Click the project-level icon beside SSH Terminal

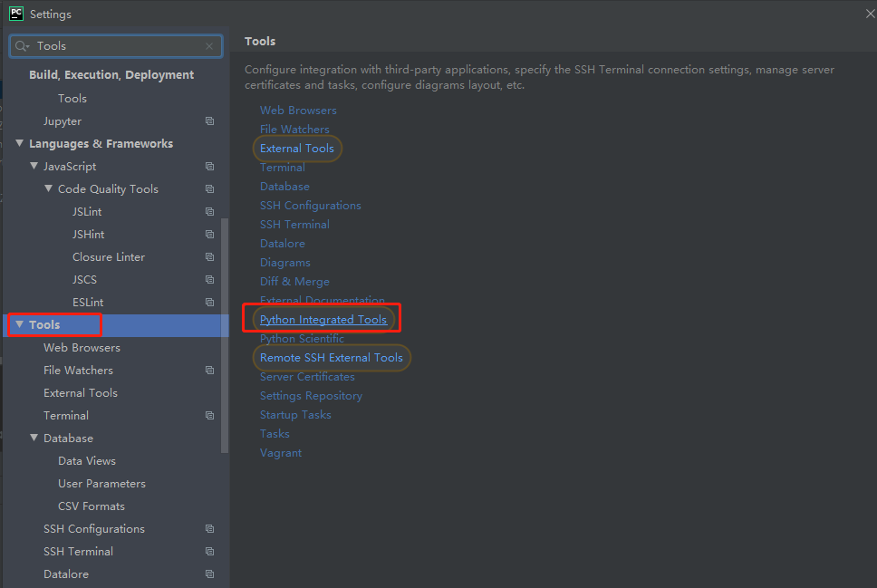tap(210, 551)
